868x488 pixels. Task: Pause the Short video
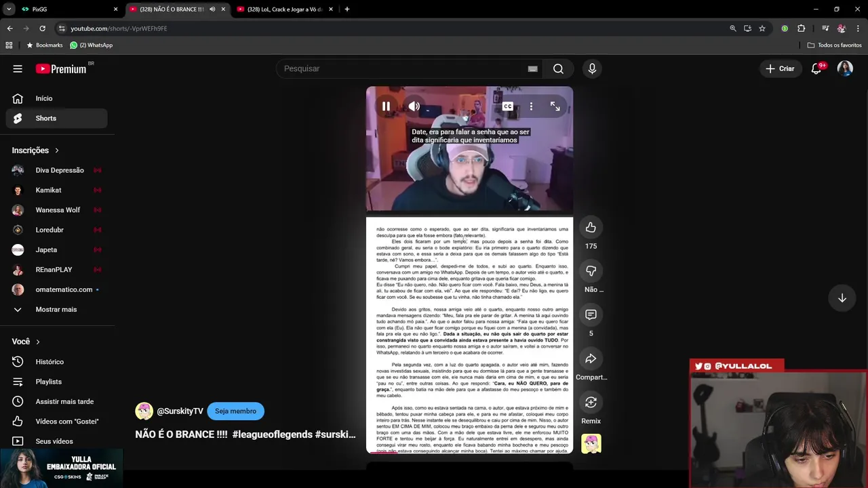(386, 106)
